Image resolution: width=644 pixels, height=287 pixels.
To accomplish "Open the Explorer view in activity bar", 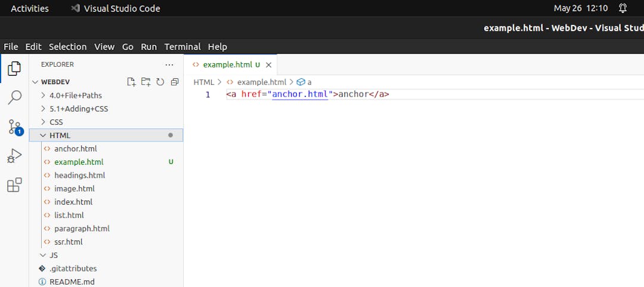I will pyautogui.click(x=14, y=69).
